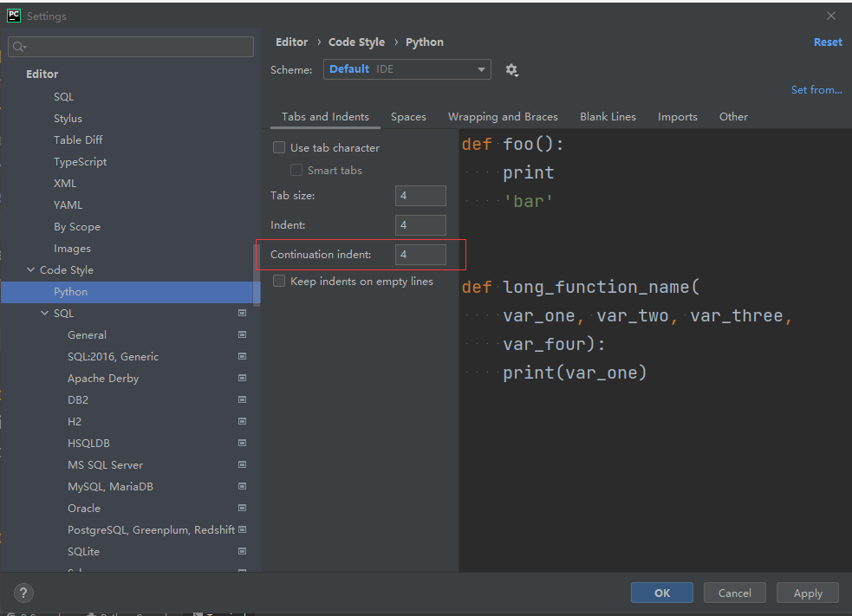Click the Set from... link

[816, 89]
